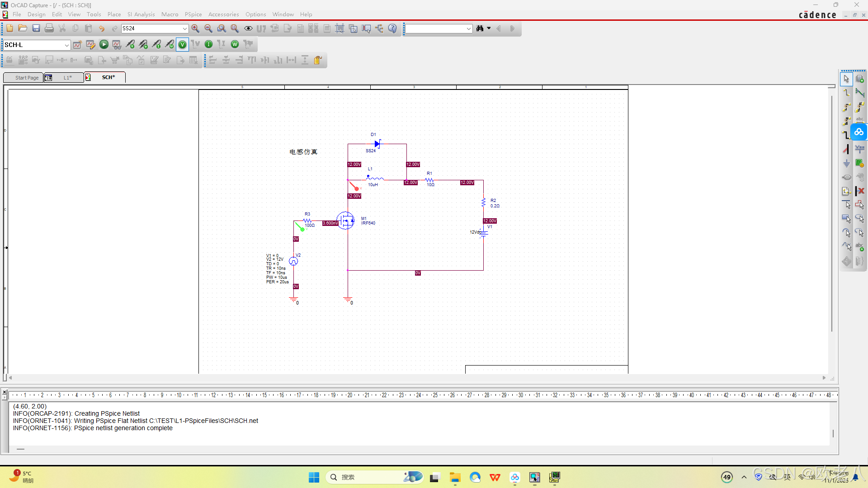Toggle bias power display (W button)
The height and width of the screenshot is (488, 868).
point(235,44)
